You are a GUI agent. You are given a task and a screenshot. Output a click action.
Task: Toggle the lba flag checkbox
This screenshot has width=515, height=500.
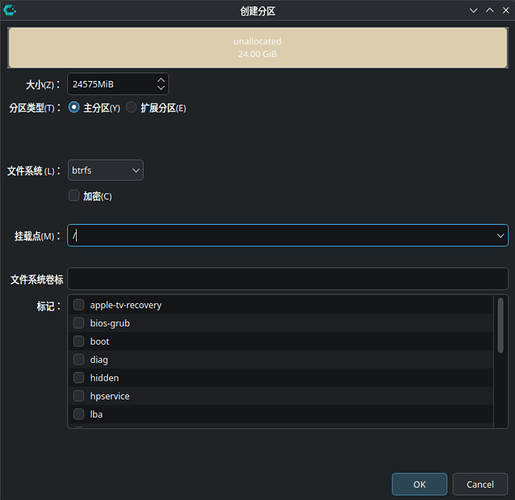pos(79,414)
